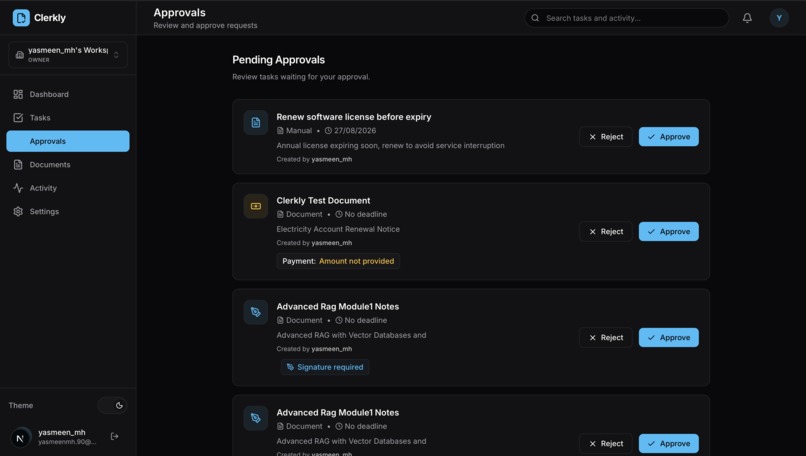
Task: Go to Tasks in the sidebar
Action: 68,118
